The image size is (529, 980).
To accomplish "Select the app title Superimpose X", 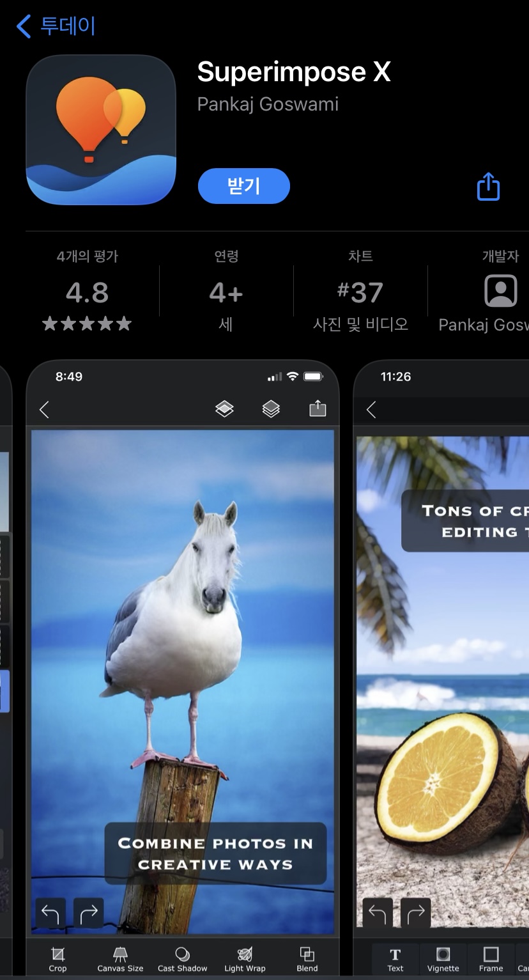I will point(294,72).
